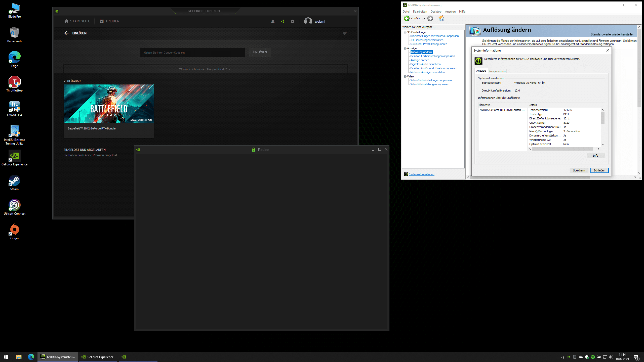644x362 pixels.
Task: Click the volume icon in system tray
Action: (x=611, y=357)
